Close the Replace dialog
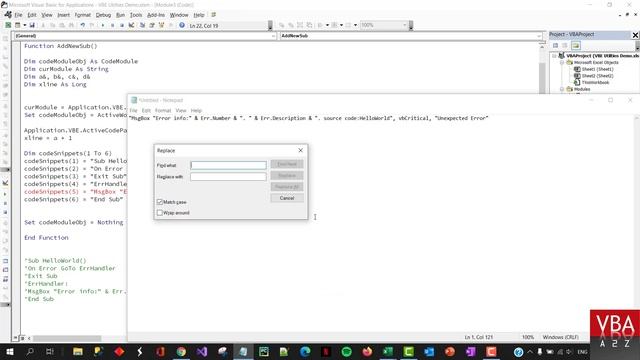 pos(300,150)
